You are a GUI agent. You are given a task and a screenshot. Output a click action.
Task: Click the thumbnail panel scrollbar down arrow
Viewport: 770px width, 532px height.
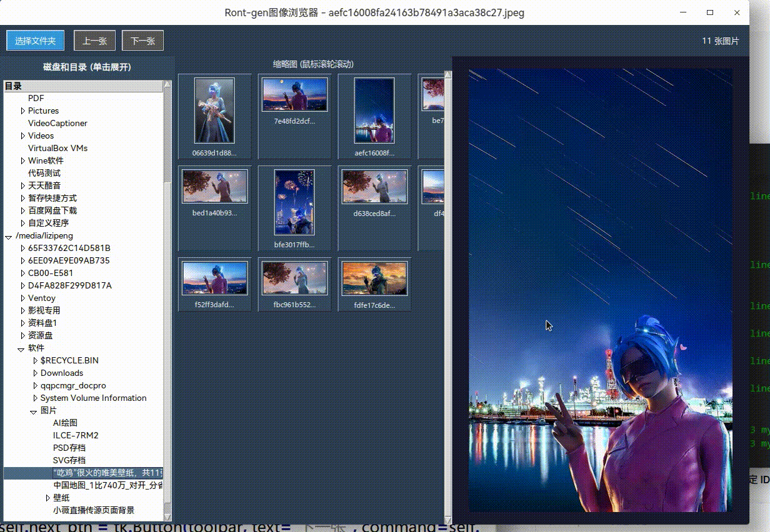click(x=447, y=519)
